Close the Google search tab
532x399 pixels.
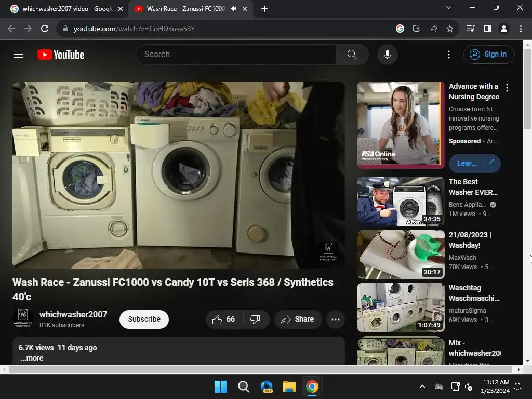pos(121,9)
